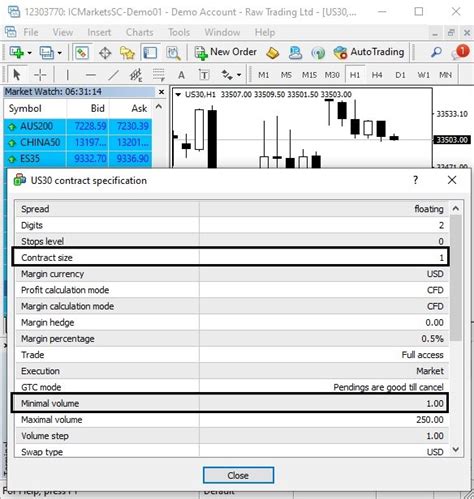Open the View menu

tap(63, 32)
